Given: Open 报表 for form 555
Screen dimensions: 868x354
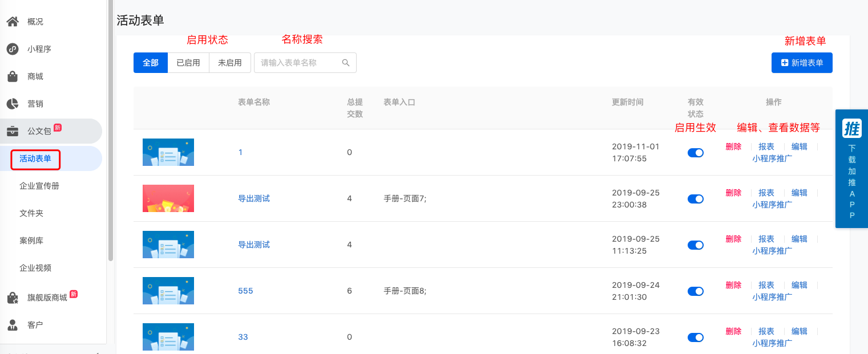Looking at the screenshot, I should point(766,285).
